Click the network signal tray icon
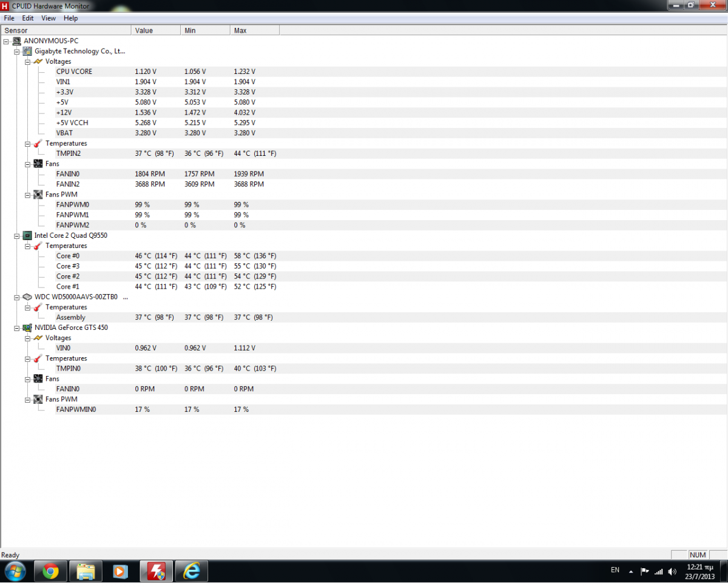Screen dimensions: 728x587 tap(659, 571)
